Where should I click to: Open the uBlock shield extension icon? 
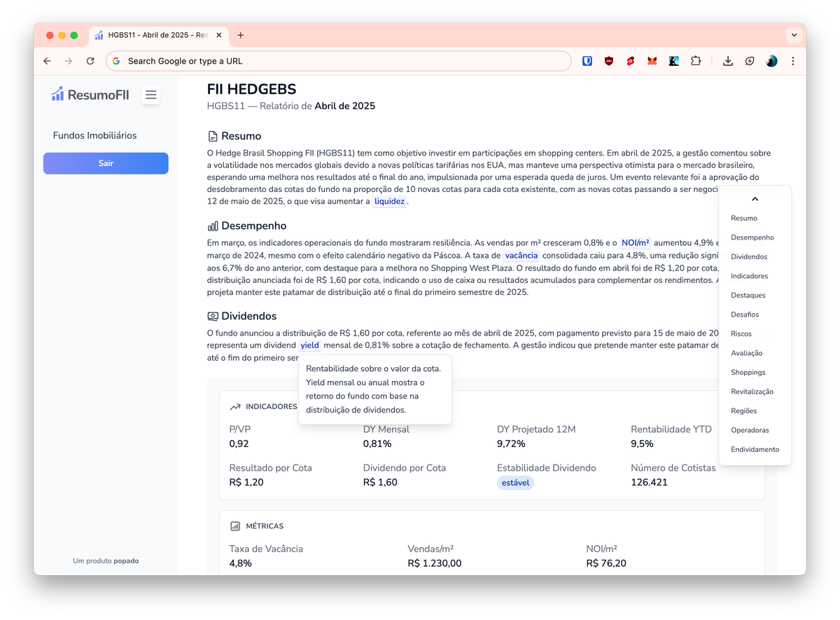tap(609, 61)
